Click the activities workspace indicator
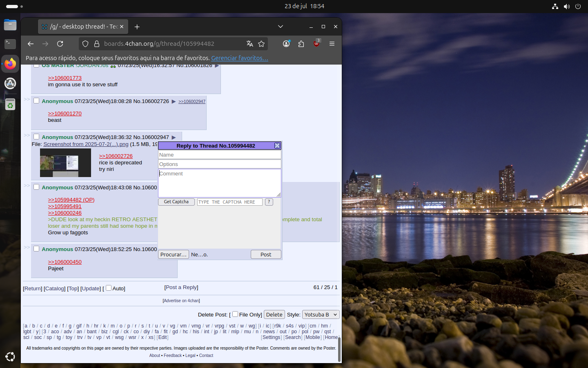588x368 pixels. [x=14, y=6]
